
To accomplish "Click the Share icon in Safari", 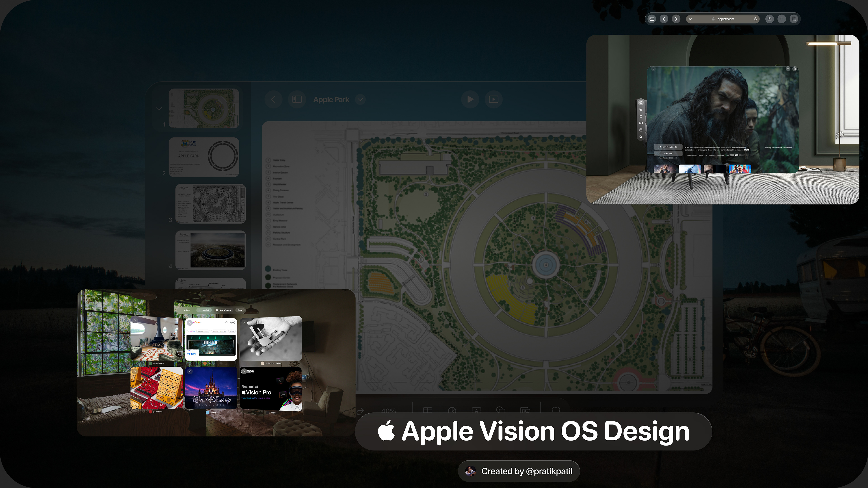I will [770, 19].
